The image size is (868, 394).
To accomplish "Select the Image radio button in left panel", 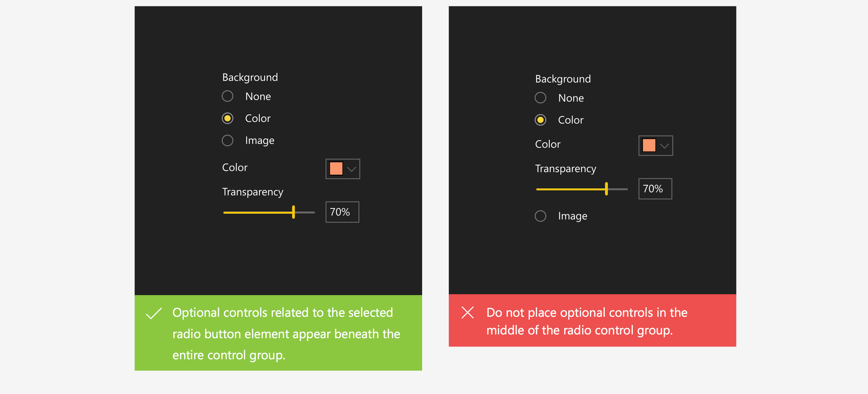I will point(227,140).
